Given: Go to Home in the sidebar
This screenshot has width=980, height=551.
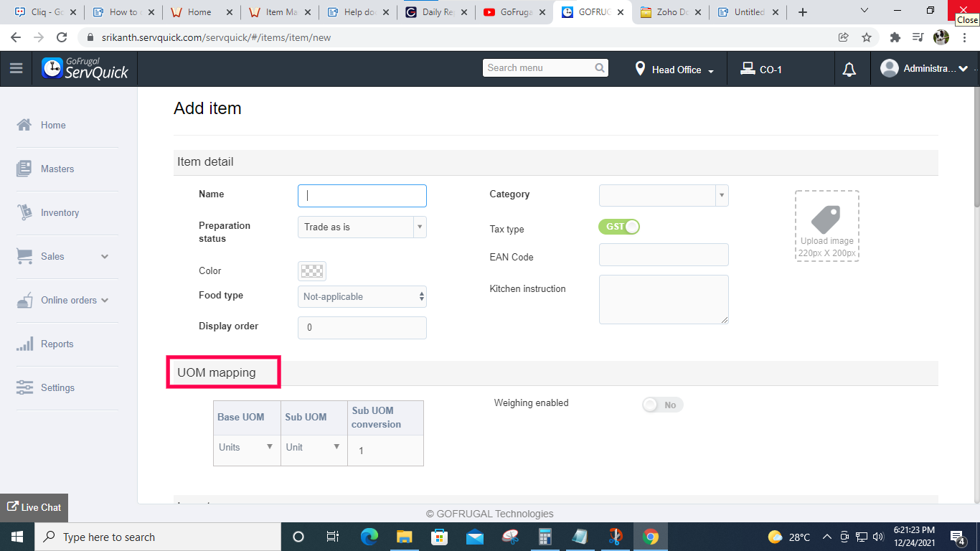Looking at the screenshot, I should [x=53, y=125].
